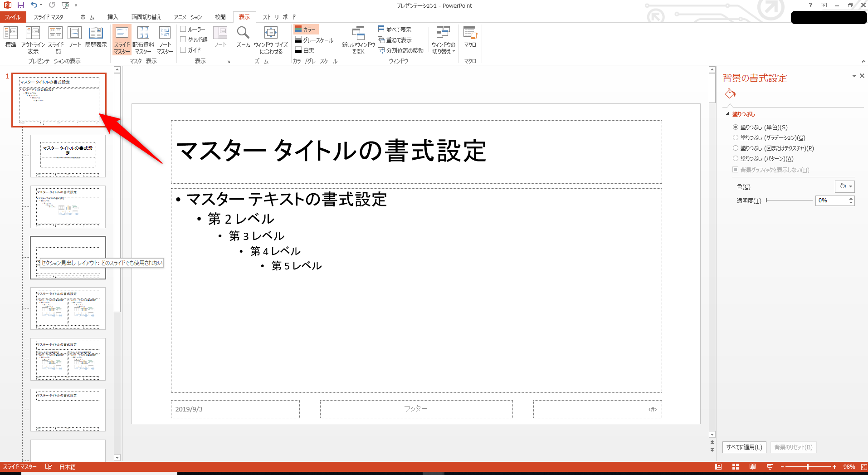
Task: Switch to Reading View from status bar
Action: pyautogui.click(x=752, y=467)
